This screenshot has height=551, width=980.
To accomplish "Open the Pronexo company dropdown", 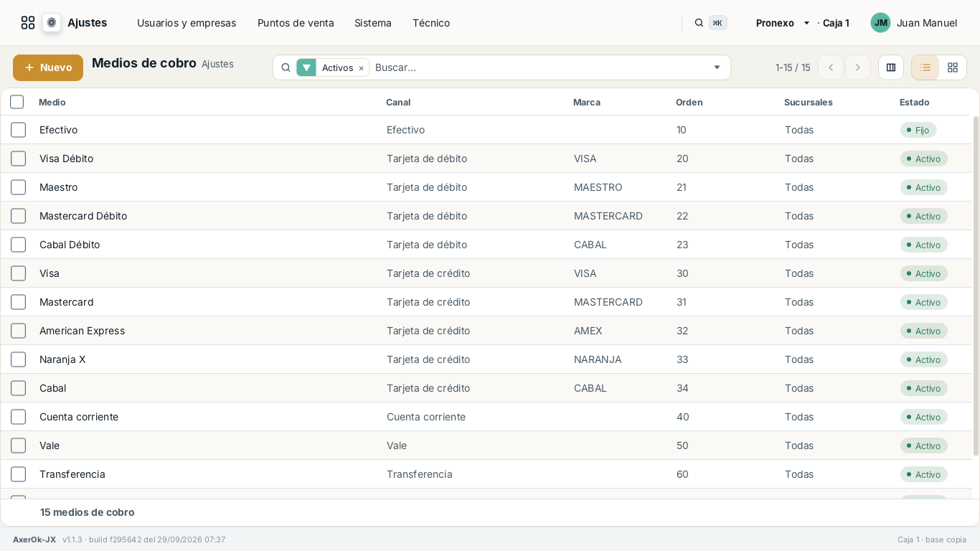I will click(783, 23).
